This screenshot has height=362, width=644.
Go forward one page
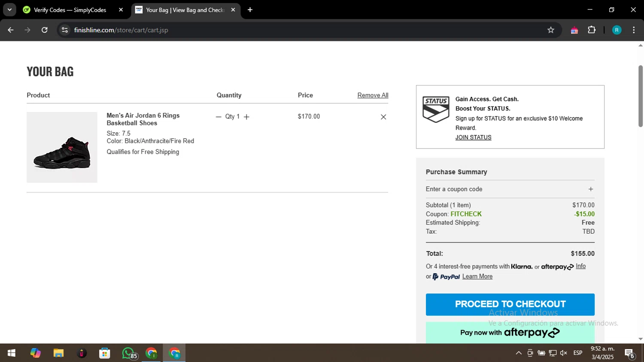[27, 30]
